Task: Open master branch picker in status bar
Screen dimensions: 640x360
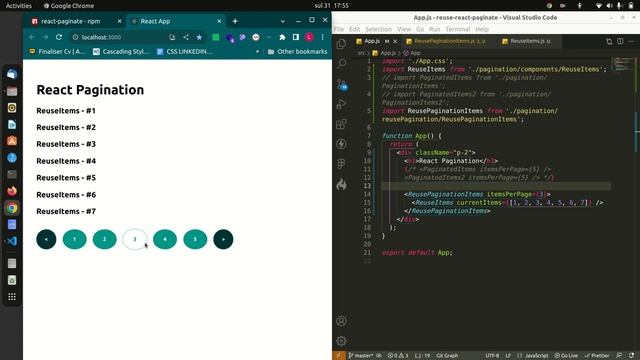Action: click(360, 356)
